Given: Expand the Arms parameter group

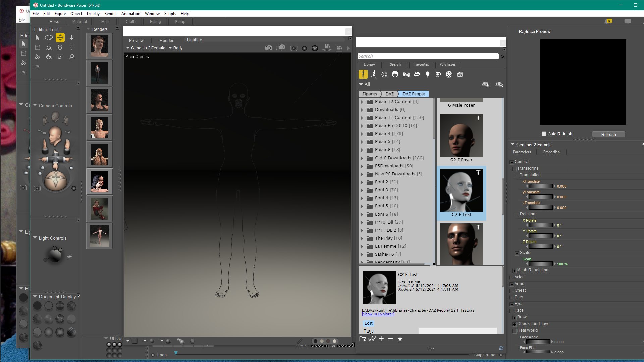Looking at the screenshot, I should coord(512,284).
